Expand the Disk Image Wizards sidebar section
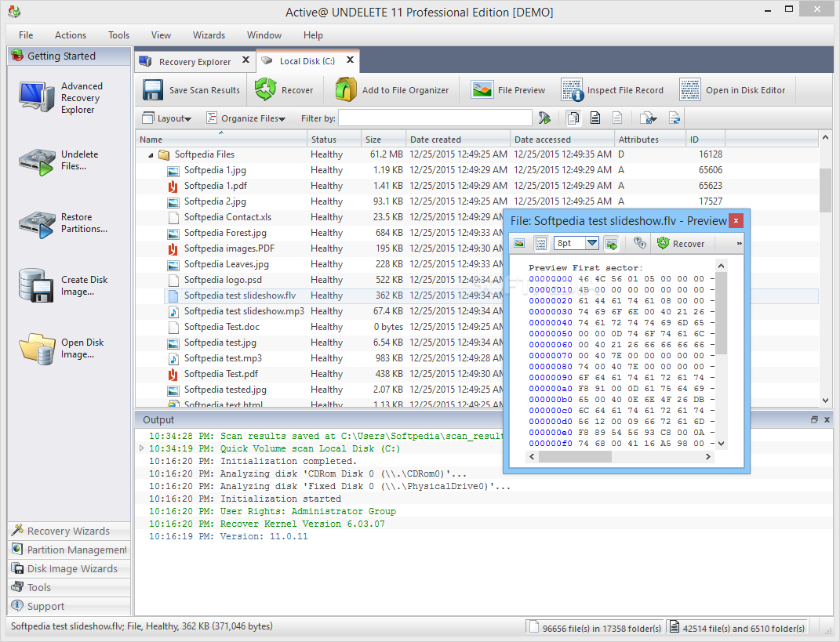 [69, 568]
